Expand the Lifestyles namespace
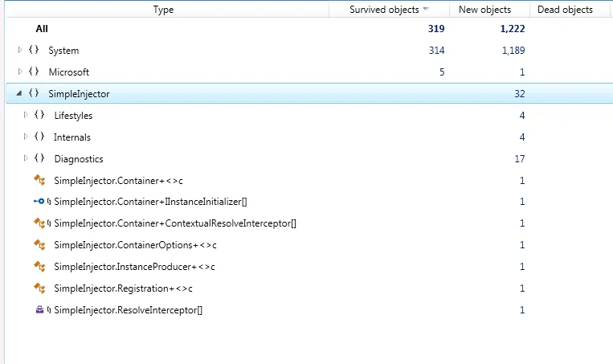Screen dimensions: 613x364 click(26, 115)
